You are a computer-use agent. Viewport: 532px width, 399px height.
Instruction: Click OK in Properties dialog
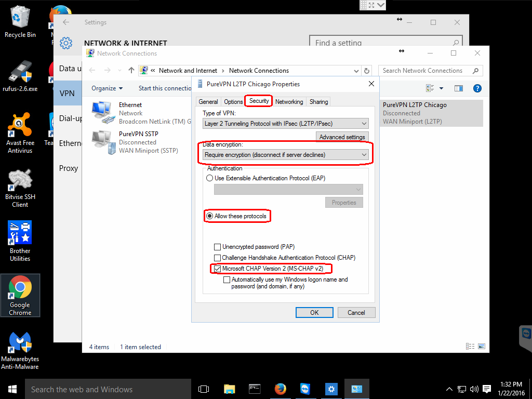click(314, 312)
